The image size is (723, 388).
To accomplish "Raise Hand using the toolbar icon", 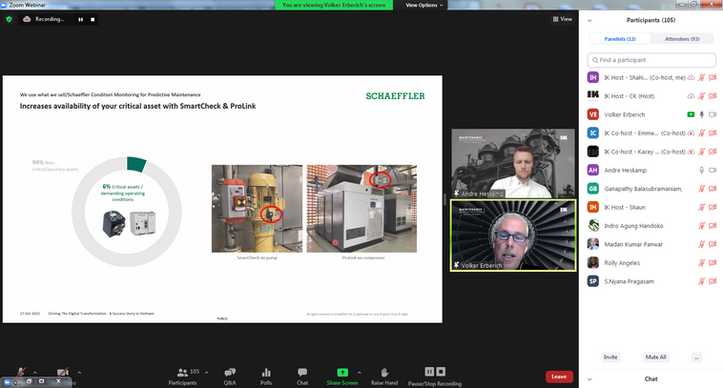I will [x=384, y=376].
